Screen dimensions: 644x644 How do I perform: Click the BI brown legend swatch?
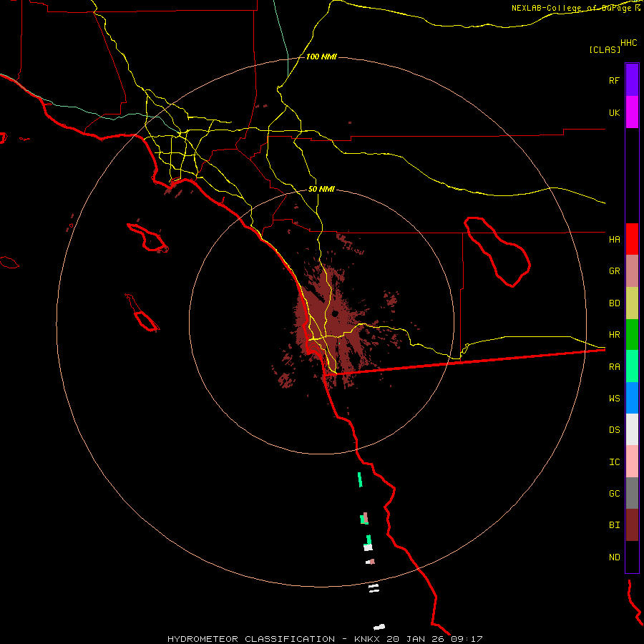coord(632,525)
